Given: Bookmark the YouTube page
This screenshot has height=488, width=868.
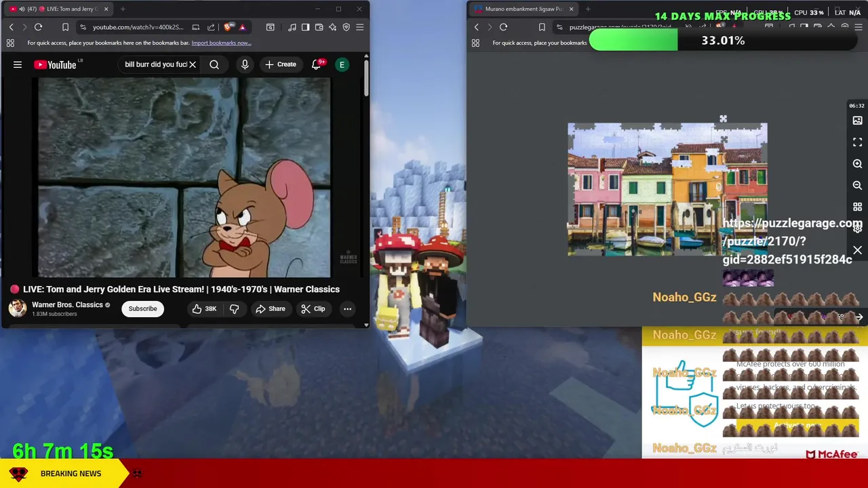Looking at the screenshot, I should 65,27.
